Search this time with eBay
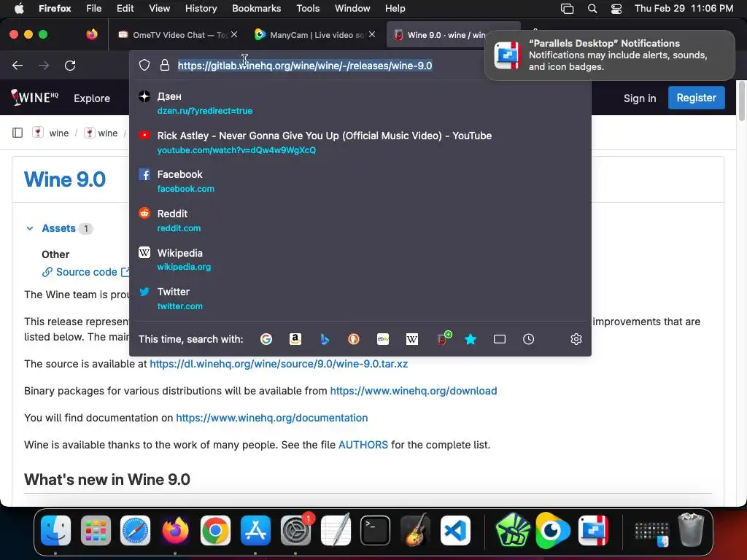 tap(383, 339)
